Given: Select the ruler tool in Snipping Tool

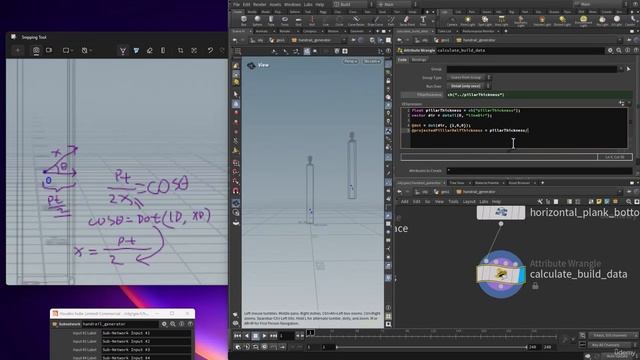Looking at the screenshot, I should point(163,50).
